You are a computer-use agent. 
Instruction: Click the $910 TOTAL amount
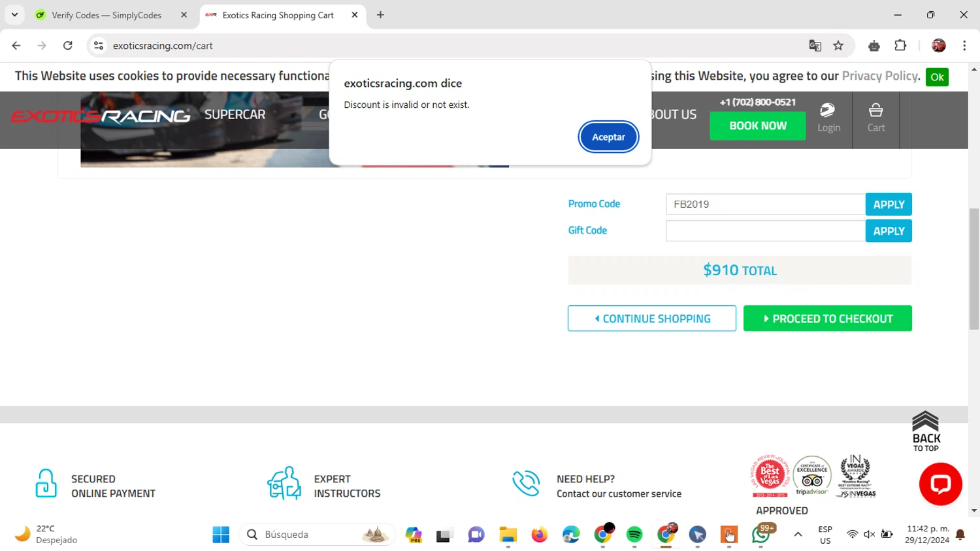coord(740,270)
